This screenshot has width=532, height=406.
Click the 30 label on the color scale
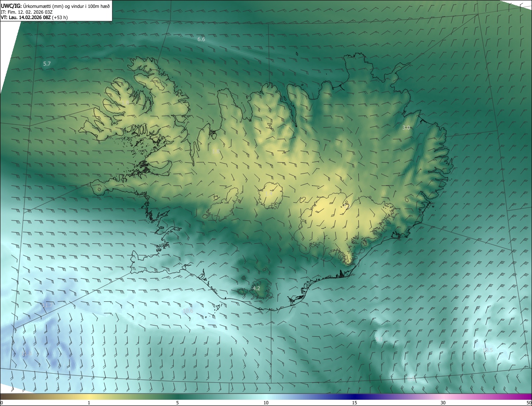coord(443,403)
